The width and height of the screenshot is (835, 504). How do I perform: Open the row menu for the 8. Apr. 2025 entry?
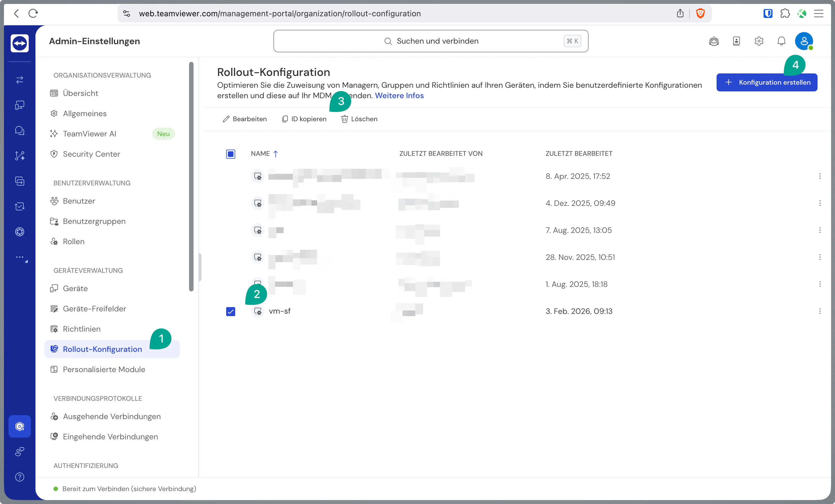[x=820, y=176]
